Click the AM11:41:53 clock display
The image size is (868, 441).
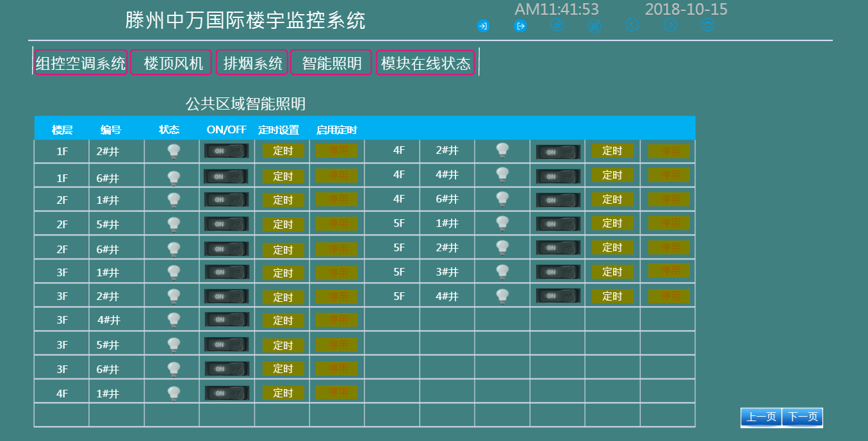tap(557, 9)
